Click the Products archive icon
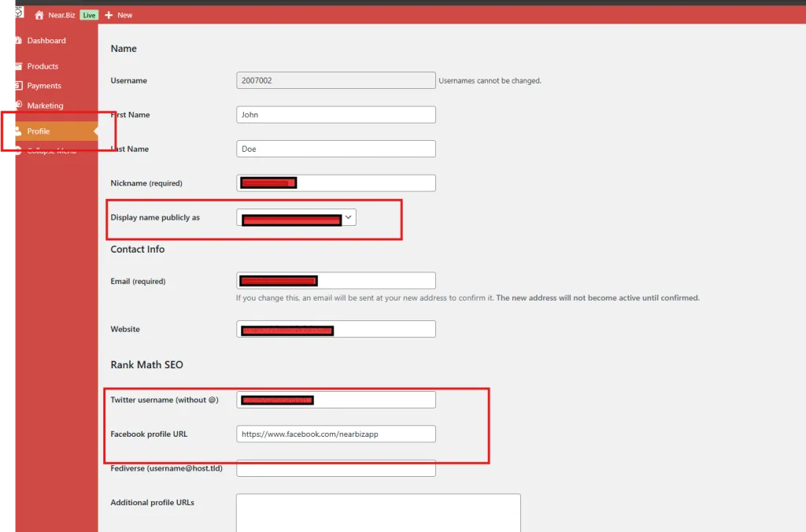This screenshot has height=532, width=806. coord(17,66)
